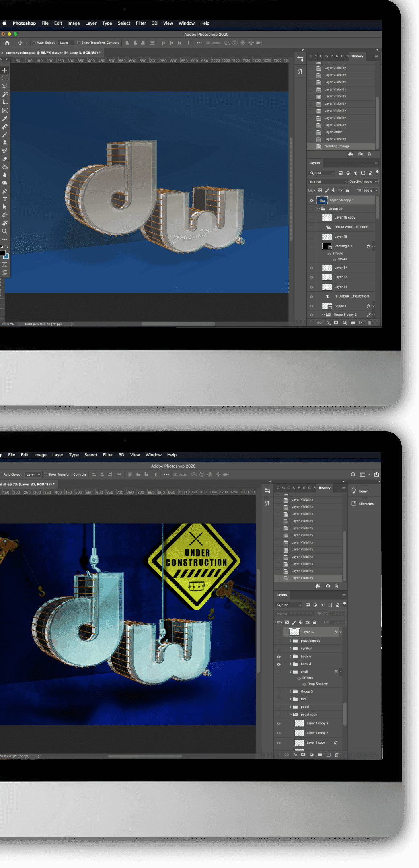Screen dimensions: 419x868
Task: Select the Clone Stamp tool in top window
Action: click(x=5, y=143)
